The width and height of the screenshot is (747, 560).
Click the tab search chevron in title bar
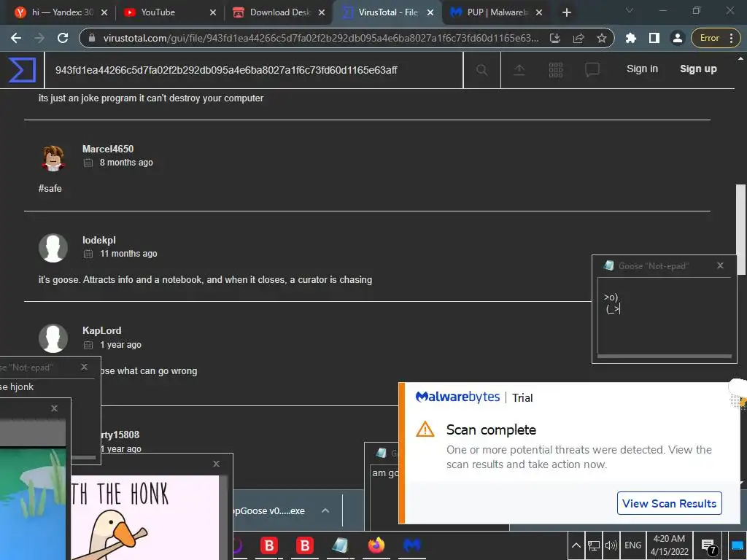coord(630,10)
